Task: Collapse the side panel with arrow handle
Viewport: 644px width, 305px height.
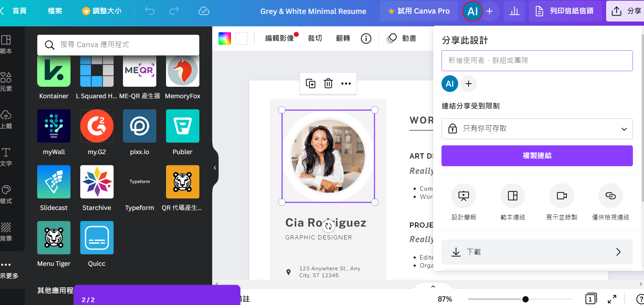Action: 215,168
